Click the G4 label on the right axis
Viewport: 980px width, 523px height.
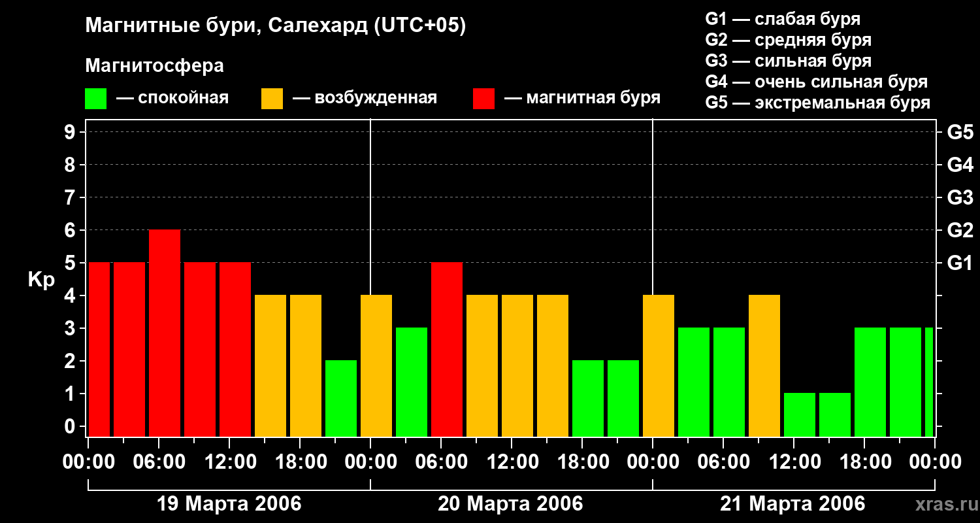pyautogui.click(x=960, y=165)
